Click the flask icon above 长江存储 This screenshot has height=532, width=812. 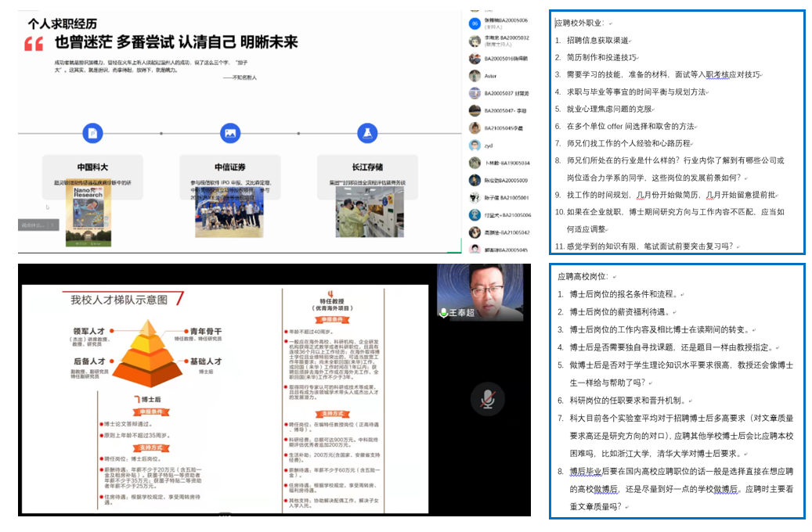[366, 134]
